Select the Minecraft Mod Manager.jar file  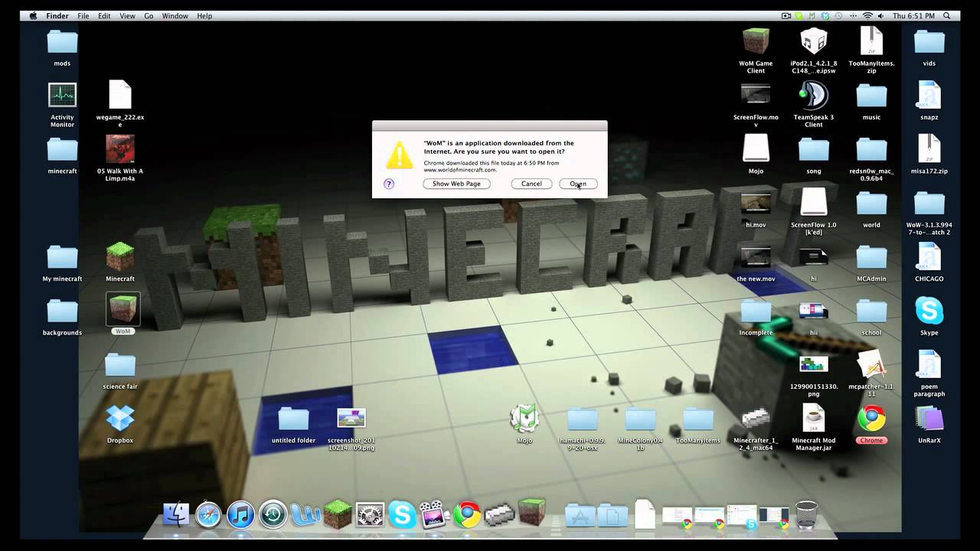[813, 419]
